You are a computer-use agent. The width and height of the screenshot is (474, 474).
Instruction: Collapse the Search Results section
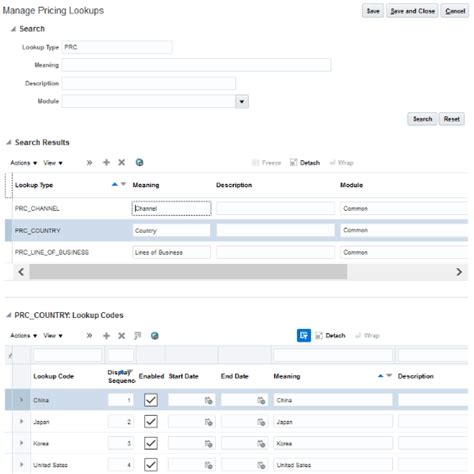click(x=9, y=143)
